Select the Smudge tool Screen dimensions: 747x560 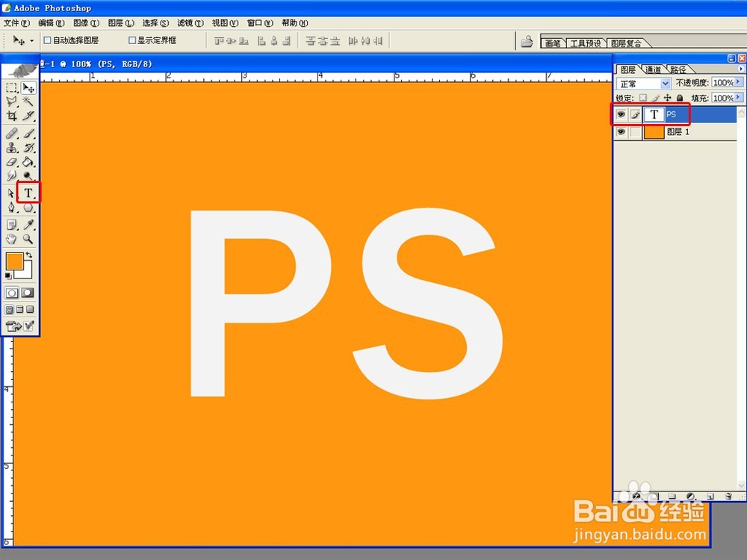pyautogui.click(x=11, y=175)
